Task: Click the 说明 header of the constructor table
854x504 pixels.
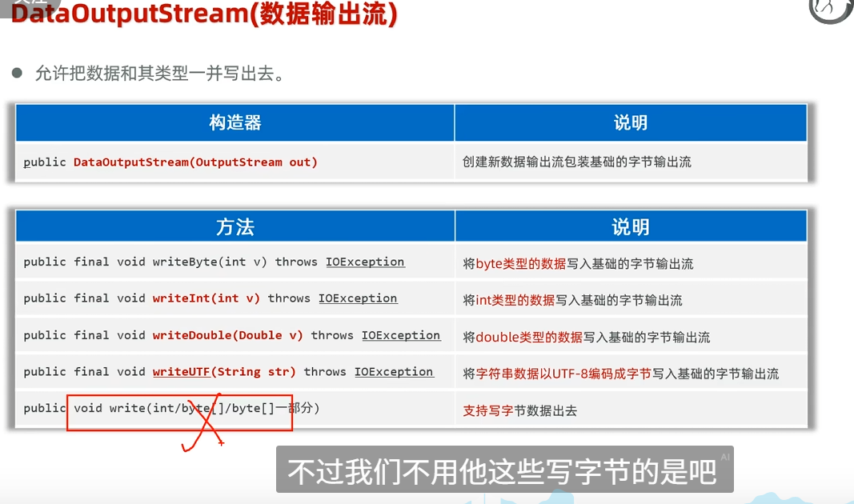Action: pyautogui.click(x=631, y=122)
